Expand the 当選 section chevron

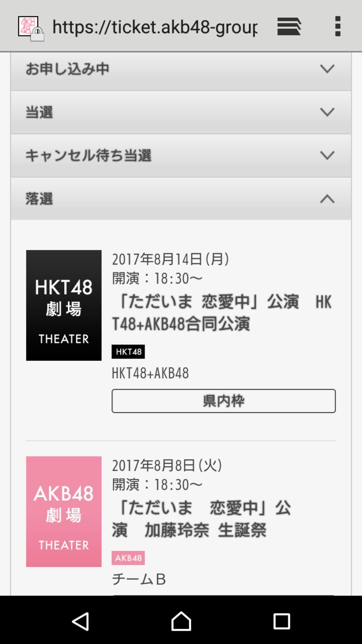(327, 112)
